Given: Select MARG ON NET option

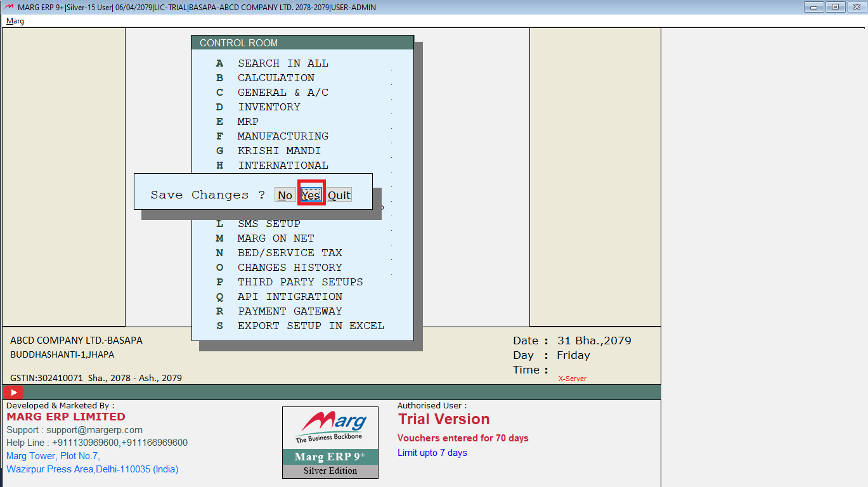Looking at the screenshot, I should 276,238.
